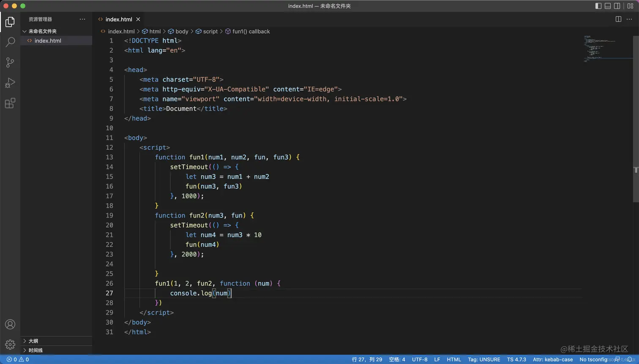Click TS 4.7.3 version in status bar
Image resolution: width=639 pixels, height=364 pixels.
516,359
